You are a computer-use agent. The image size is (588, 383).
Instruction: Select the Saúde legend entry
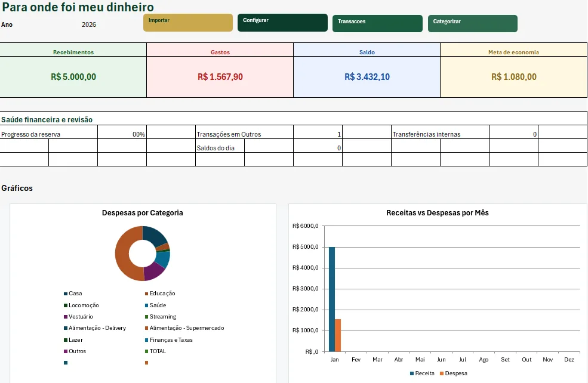tap(156, 305)
